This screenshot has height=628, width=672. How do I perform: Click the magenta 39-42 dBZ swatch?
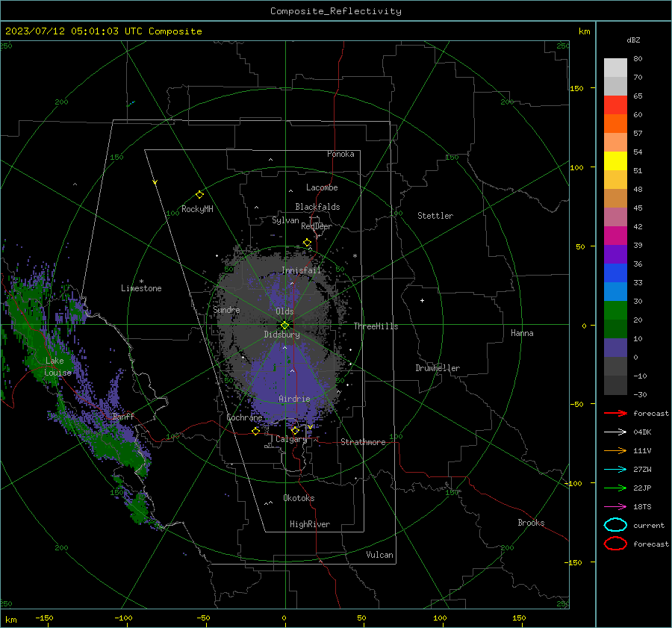[615, 235]
